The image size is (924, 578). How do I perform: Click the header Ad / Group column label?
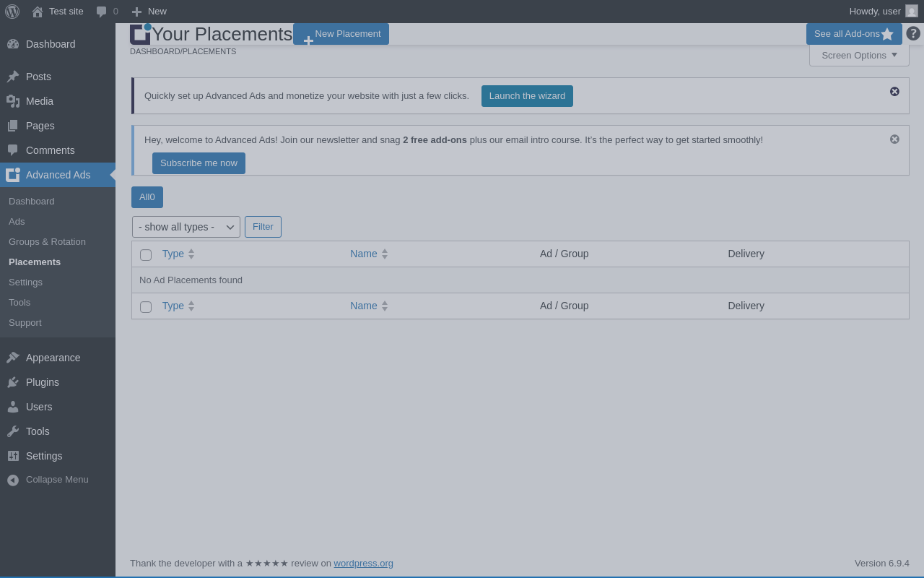pos(565,254)
